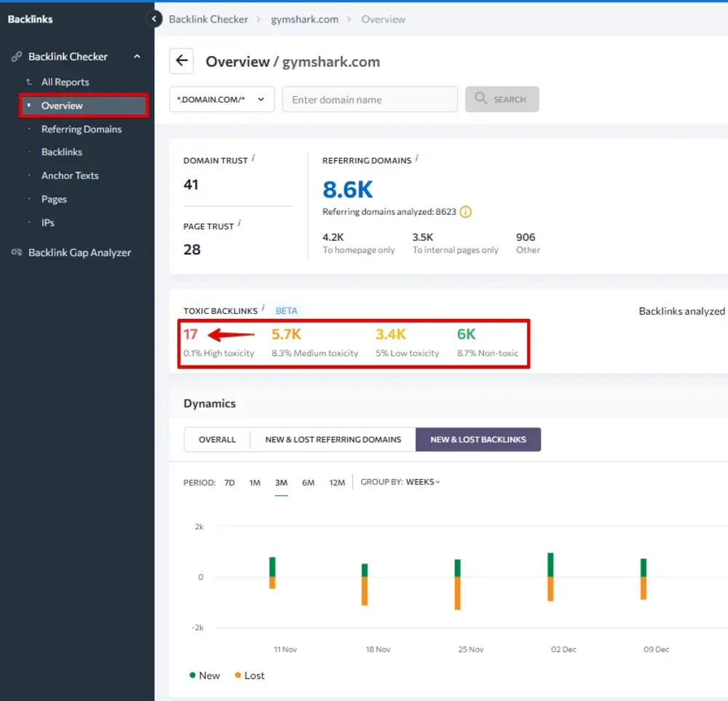This screenshot has height=701, width=728.
Task: Click 4.2K To homepage only value
Action: coord(333,237)
